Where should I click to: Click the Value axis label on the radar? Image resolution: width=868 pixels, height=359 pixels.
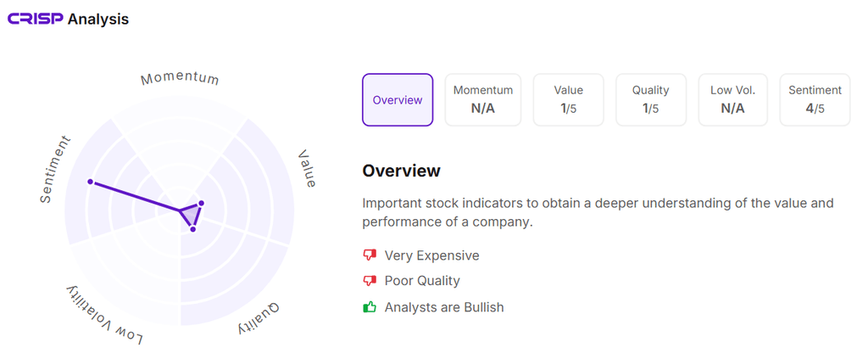tap(306, 169)
